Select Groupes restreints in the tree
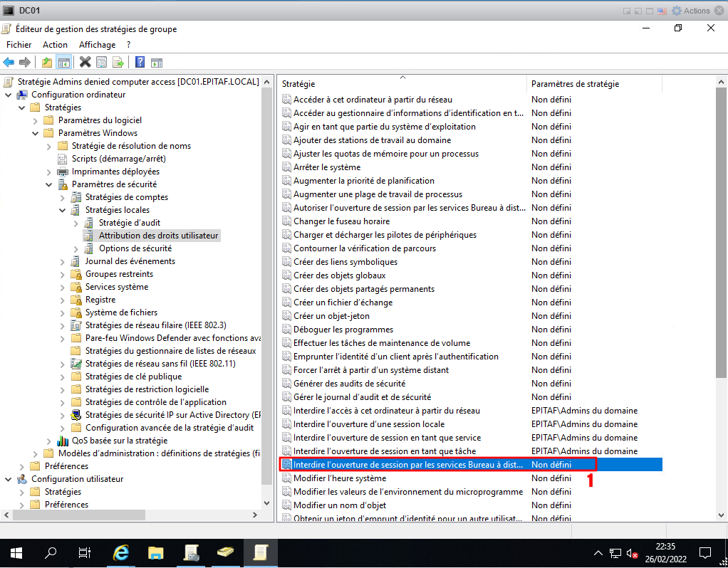Image resolution: width=728 pixels, height=568 pixels. pos(119,274)
